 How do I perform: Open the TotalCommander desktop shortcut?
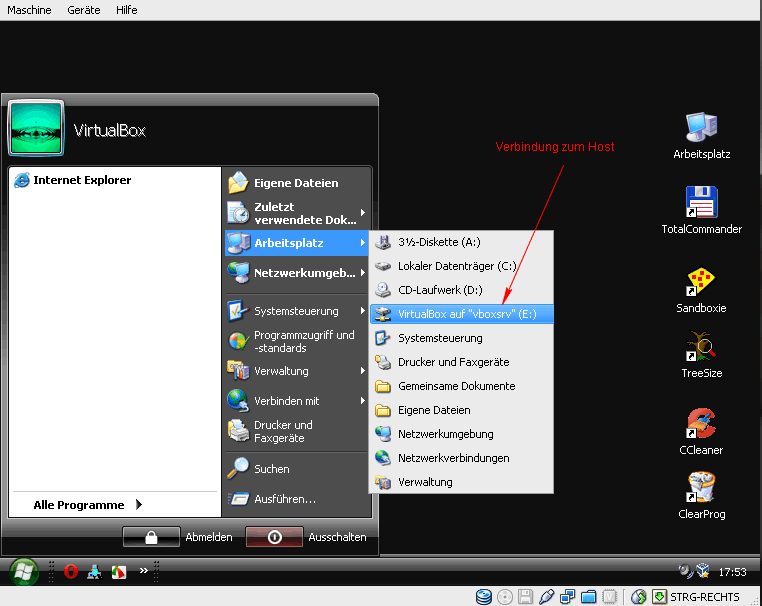click(701, 203)
